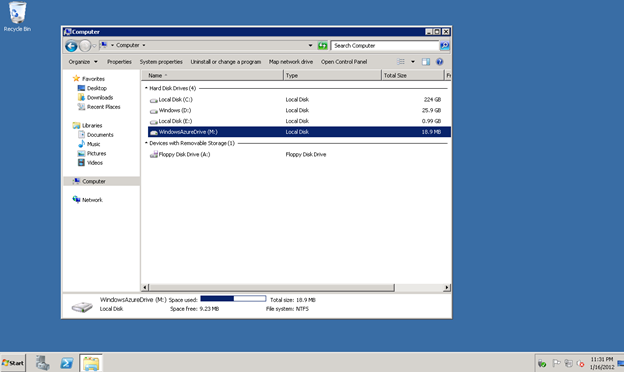624x372 pixels.
Task: Expand the address bar history dropdown
Action: tap(310, 46)
